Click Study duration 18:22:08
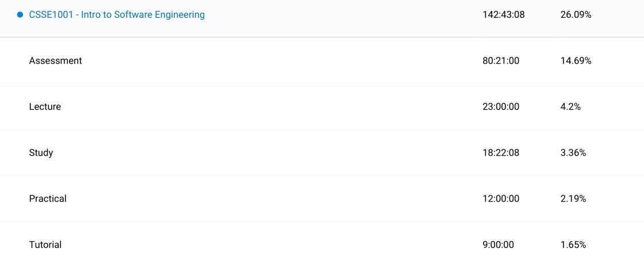Viewport: 644px width, 263px height. [x=501, y=153]
